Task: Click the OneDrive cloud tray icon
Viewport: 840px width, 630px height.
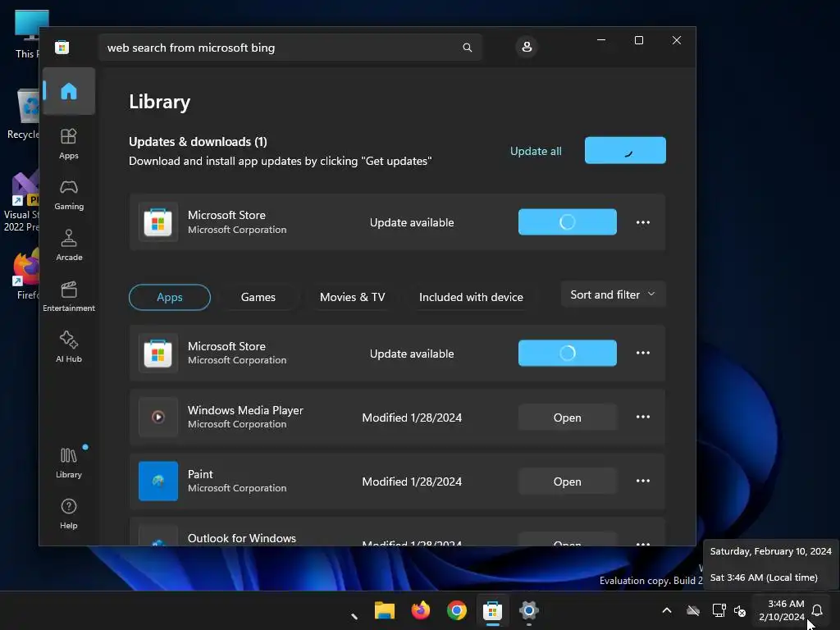Action: click(693, 610)
